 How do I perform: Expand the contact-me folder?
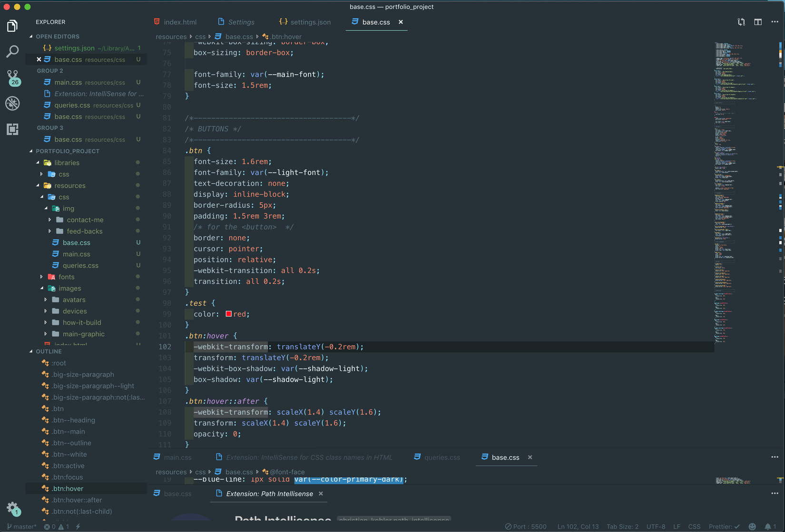click(50, 220)
